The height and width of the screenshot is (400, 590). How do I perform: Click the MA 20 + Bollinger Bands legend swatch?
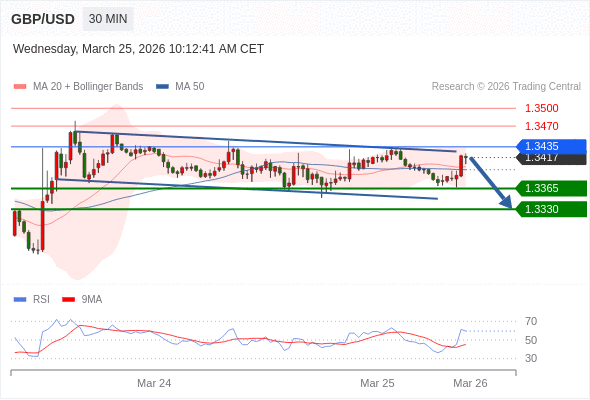coord(20,87)
